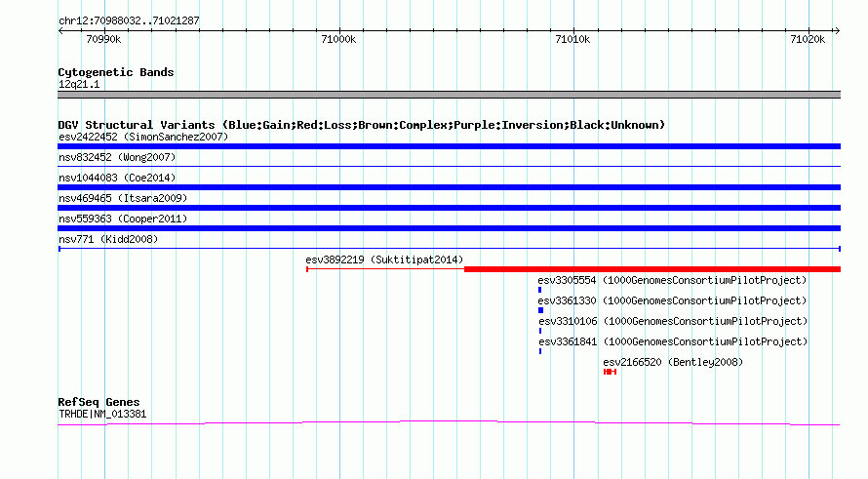The width and height of the screenshot is (868, 479).
Task: Select the thin blue line under nsv771
Action: click(449, 249)
